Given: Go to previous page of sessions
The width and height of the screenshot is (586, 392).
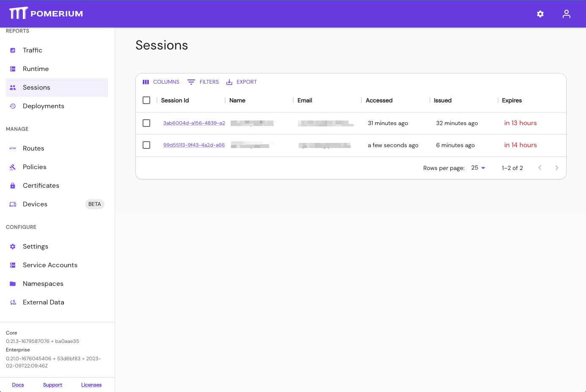Looking at the screenshot, I should point(540,168).
